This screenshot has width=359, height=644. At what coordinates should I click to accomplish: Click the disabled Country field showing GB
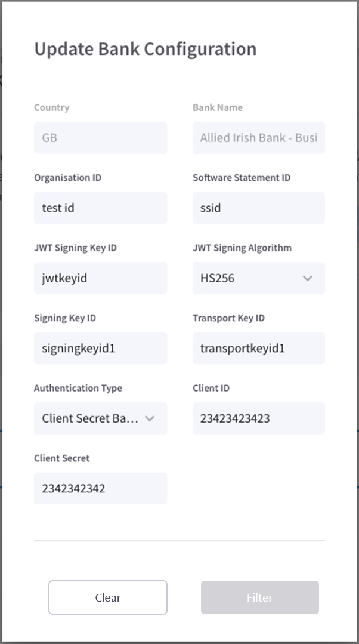(x=100, y=138)
